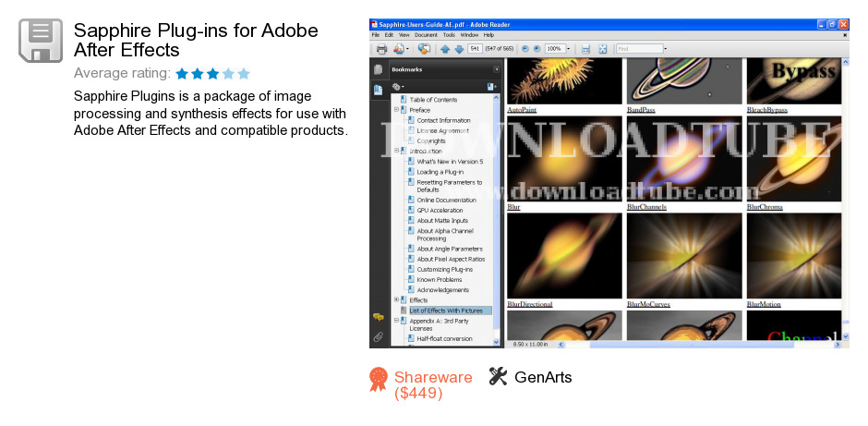Open the Find options dropdown arrow
This screenshot has width=868, height=426.
665,49
